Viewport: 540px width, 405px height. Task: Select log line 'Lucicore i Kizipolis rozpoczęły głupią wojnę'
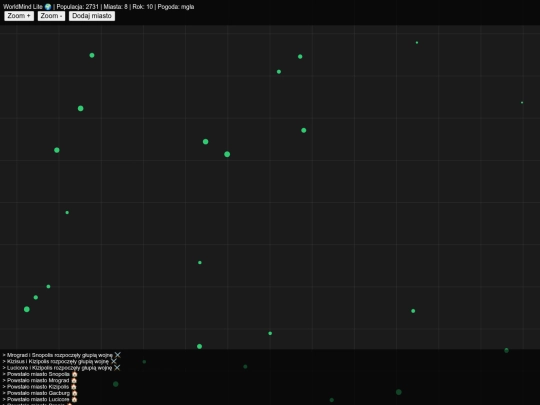coord(59,368)
